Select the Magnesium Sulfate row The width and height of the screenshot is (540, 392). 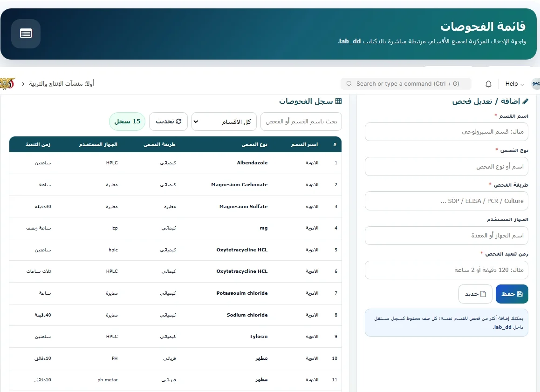click(175, 207)
